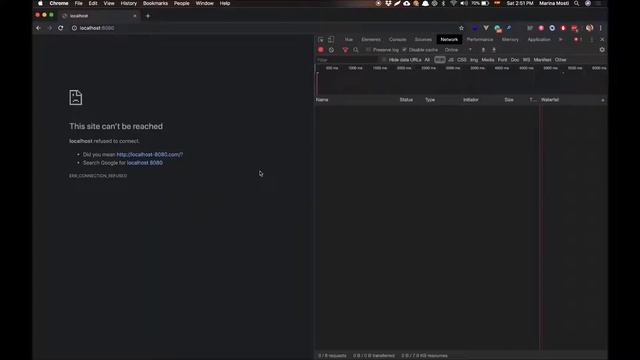Image resolution: width=640 pixels, height=360 pixels.
Task: Filter requests by CSS
Action: [462, 60]
